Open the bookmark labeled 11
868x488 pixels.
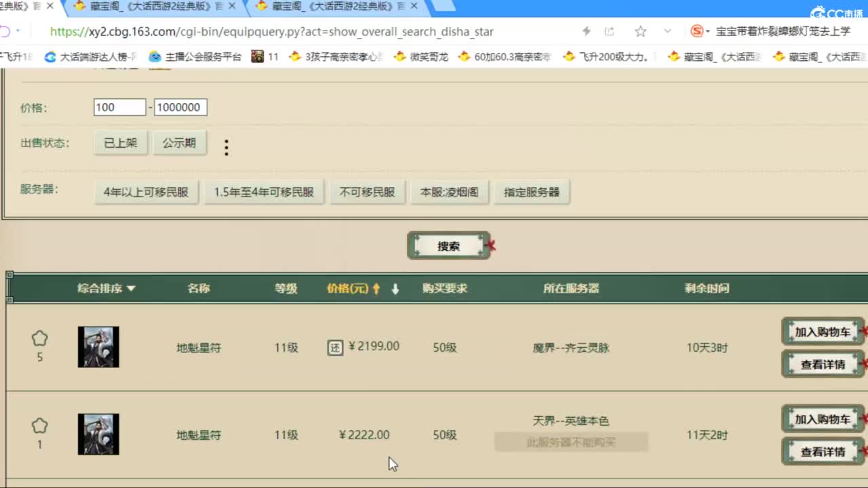265,57
